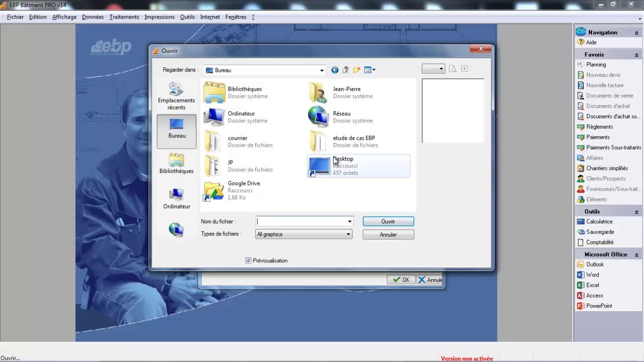Viewport: 644px width, 362px height.
Task: Select Bibliothèques in the left places bar
Action: click(x=176, y=164)
